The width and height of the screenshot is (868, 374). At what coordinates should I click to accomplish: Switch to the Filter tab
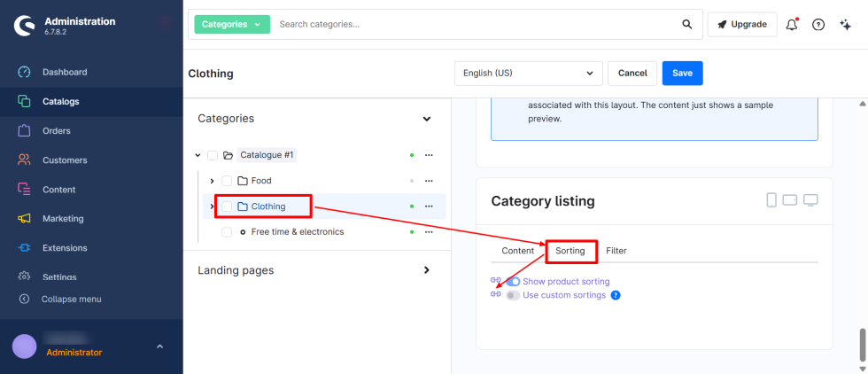[x=616, y=251]
